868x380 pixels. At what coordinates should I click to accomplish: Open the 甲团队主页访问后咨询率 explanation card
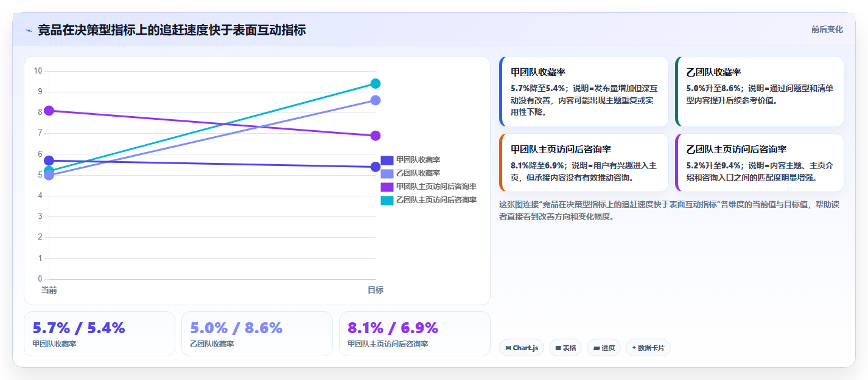tap(584, 163)
